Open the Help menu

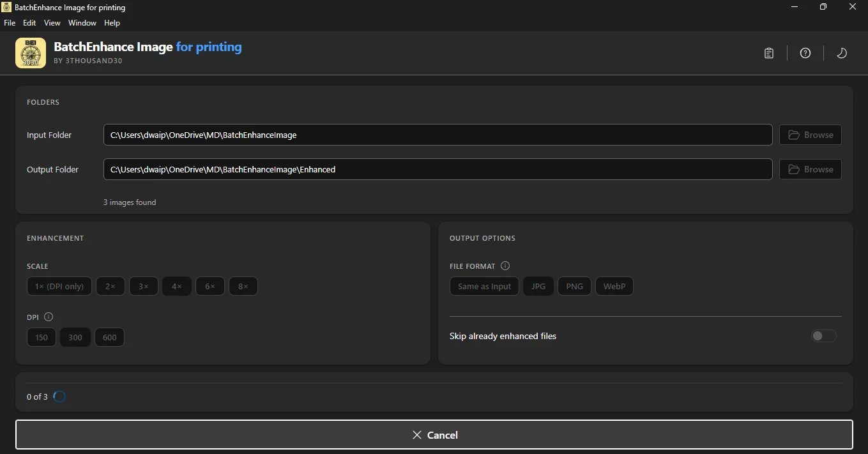pos(112,23)
